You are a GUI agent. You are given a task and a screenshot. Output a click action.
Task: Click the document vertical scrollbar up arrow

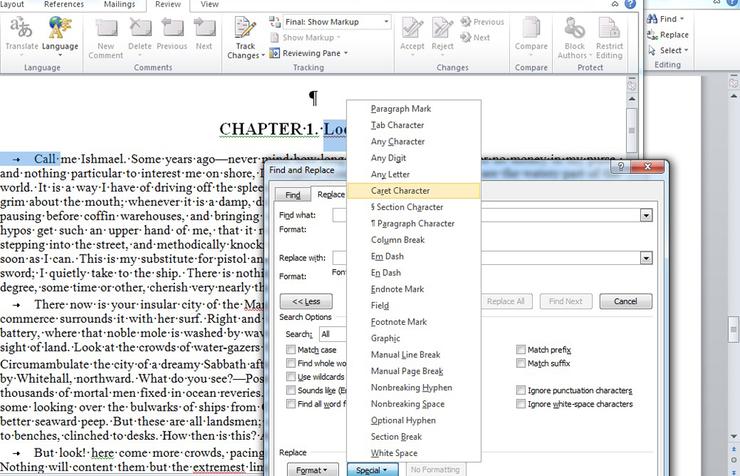pyautogui.click(x=632, y=99)
